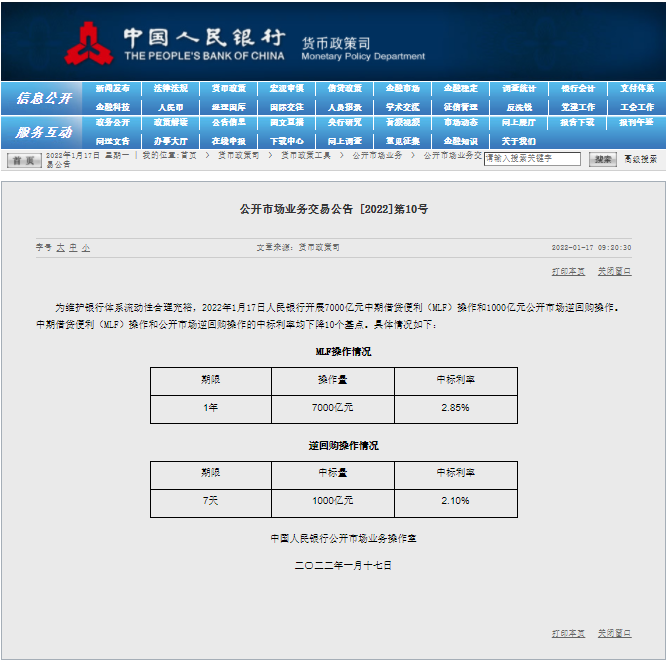
Task: Click 关闭窗口 link beneath the signed date
Action: pos(614,633)
